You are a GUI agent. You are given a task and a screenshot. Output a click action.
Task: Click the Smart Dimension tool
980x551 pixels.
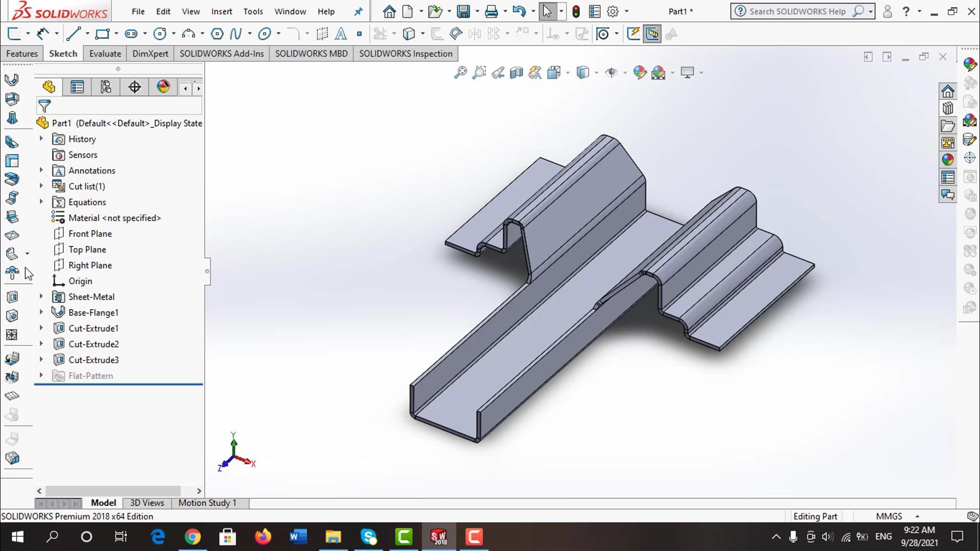click(x=43, y=34)
